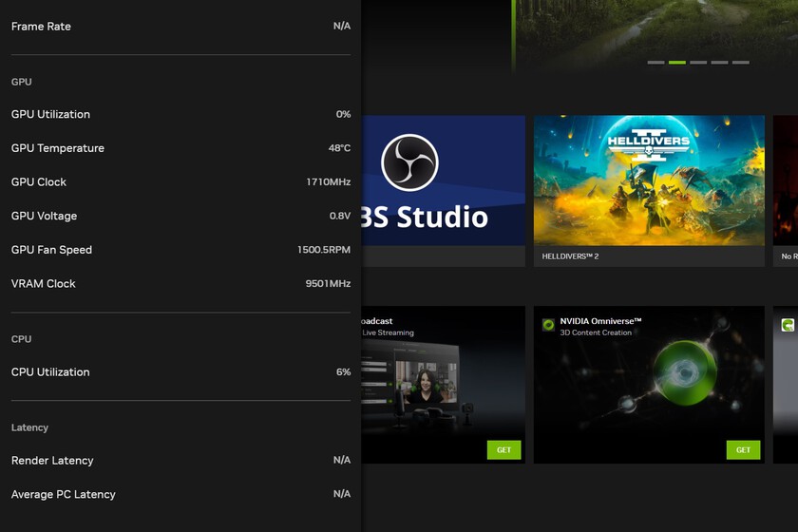798x532 pixels.
Task: Click the CPU section header
Action: point(21,339)
